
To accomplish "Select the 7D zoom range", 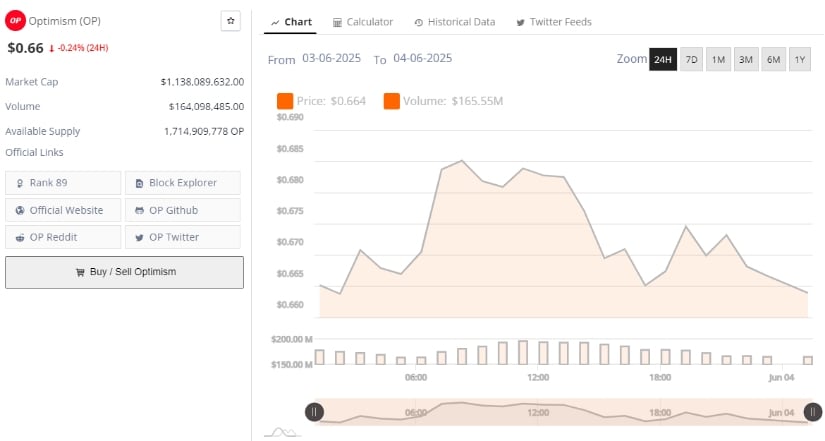I will [691, 59].
